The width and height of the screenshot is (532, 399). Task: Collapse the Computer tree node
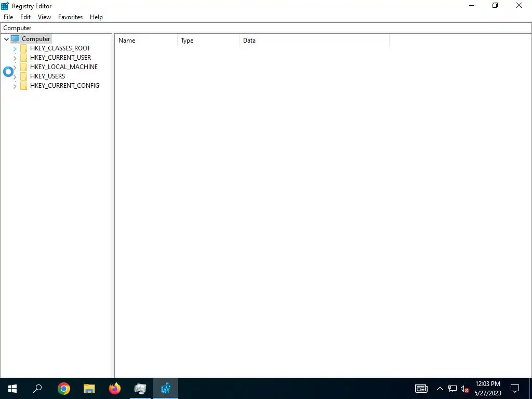tap(6, 39)
